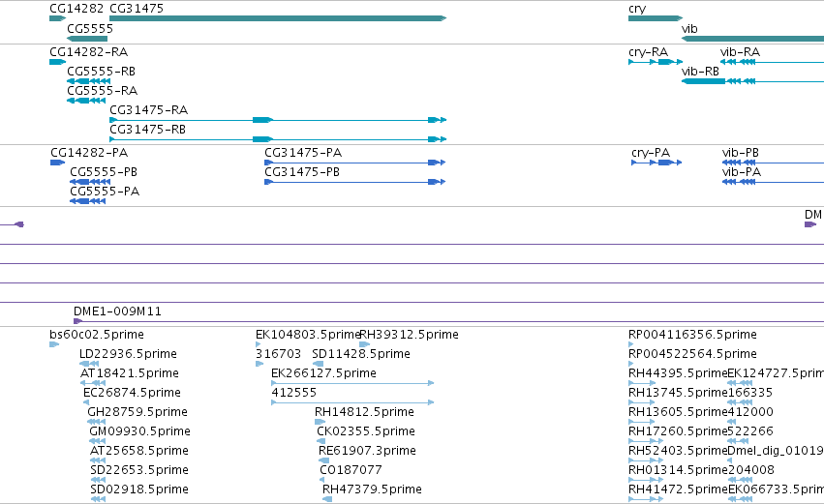
Task: Select the RP004116356.5prime EST label
Action: pos(692,335)
